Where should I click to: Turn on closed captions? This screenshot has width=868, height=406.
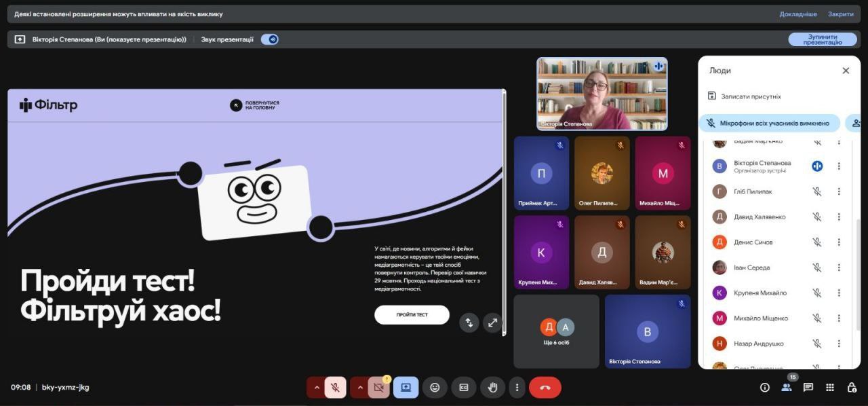click(x=464, y=387)
